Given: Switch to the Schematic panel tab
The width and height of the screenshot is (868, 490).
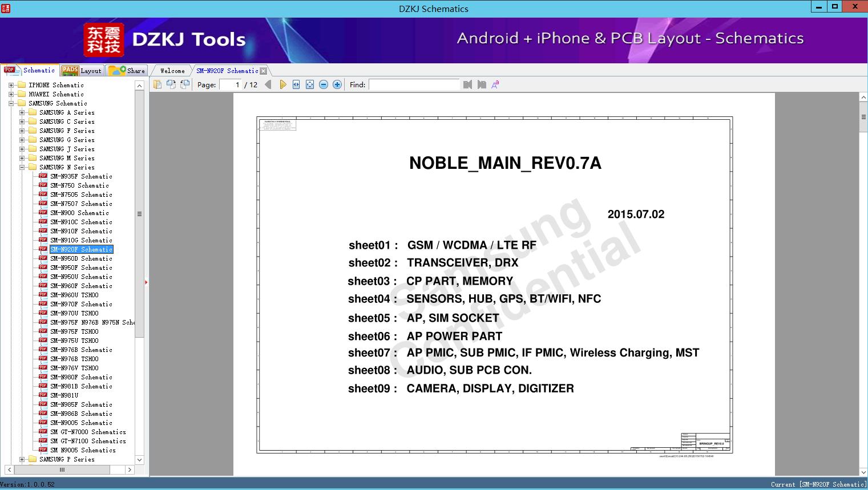Looking at the screenshot, I should tap(30, 70).
